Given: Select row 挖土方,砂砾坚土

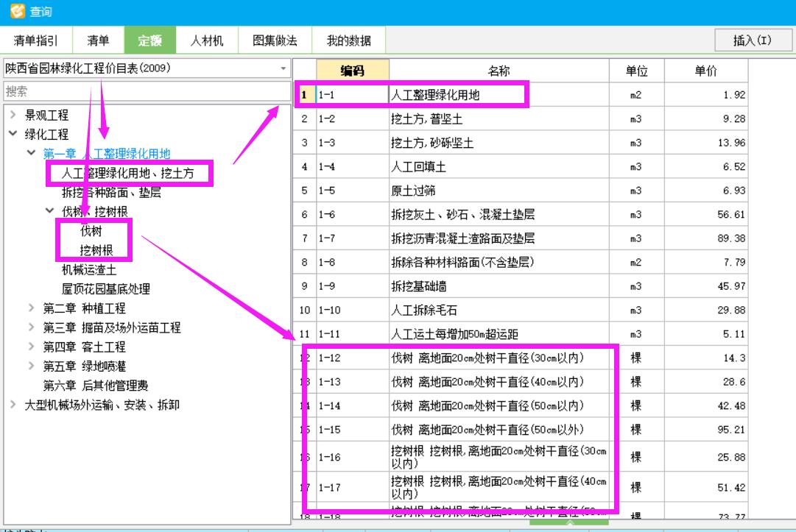Looking at the screenshot, I should click(x=521, y=143).
